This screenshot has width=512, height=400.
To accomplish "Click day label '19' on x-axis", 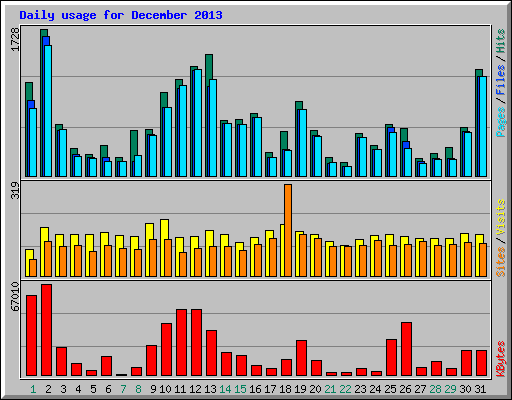I will pyautogui.click(x=300, y=389).
